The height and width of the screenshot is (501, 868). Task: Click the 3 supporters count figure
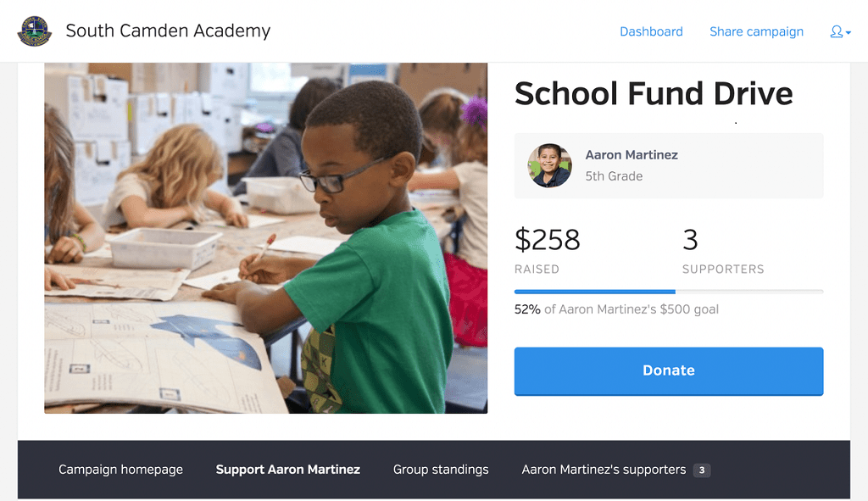coord(690,240)
